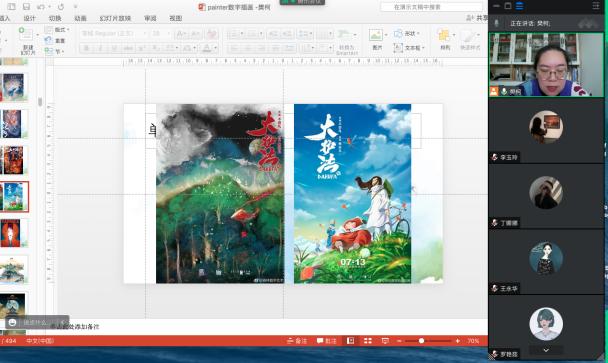Viewport: 608px width, 363px height.
Task: Click the Quick Styles (快速样式) icon
Action: point(469,36)
